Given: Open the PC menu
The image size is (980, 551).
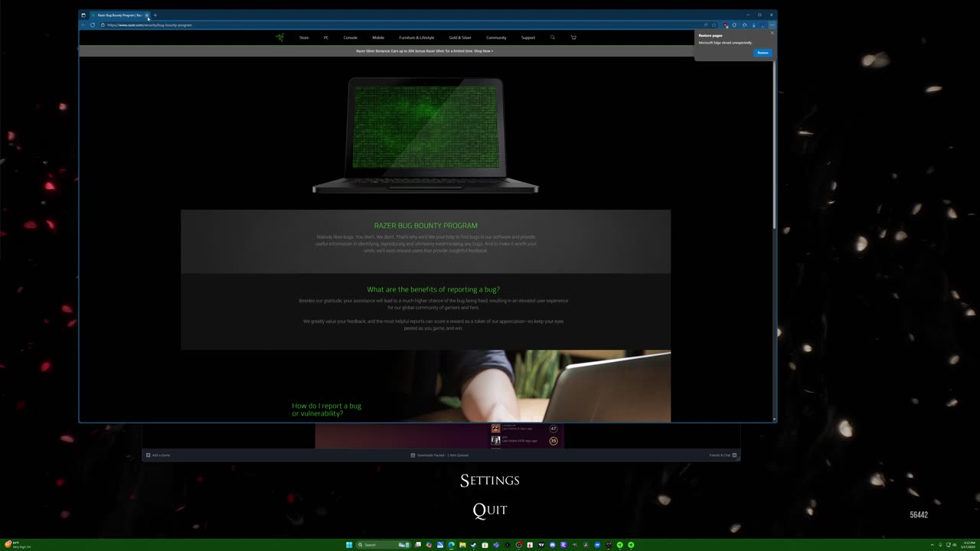Looking at the screenshot, I should (326, 37).
